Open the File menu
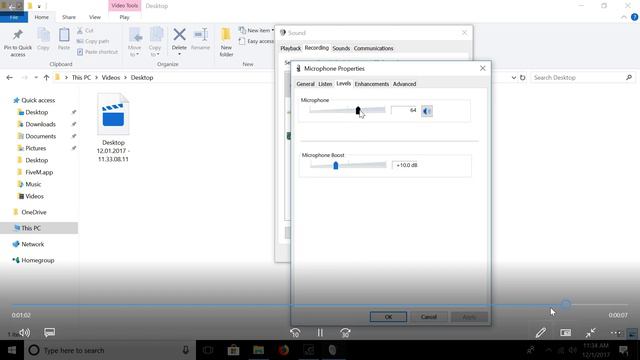This screenshot has height=360, width=640. [x=14, y=17]
